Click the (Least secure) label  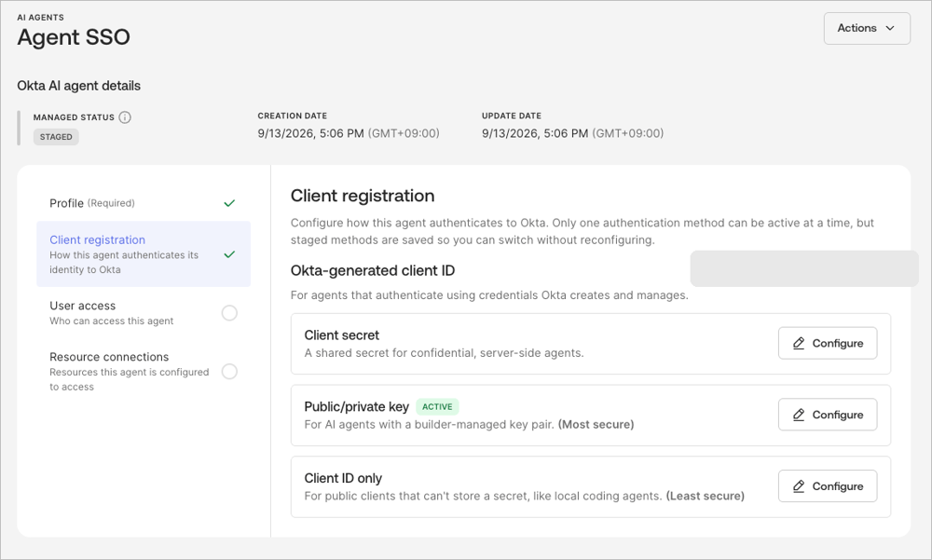(705, 496)
